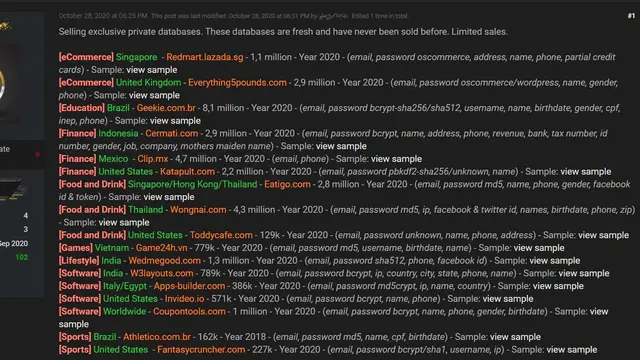Click the Katapult.com site name
The image size is (640, 360).
pos(187,171)
